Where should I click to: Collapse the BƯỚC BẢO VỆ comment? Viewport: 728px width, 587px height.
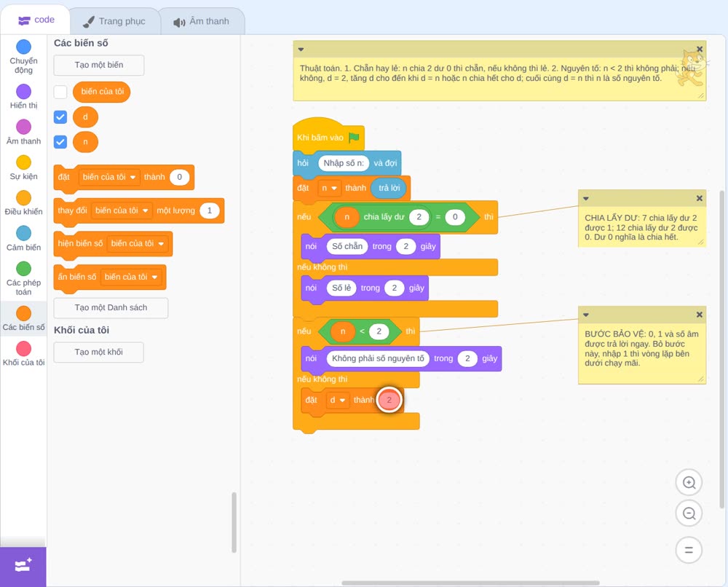pyautogui.click(x=586, y=315)
